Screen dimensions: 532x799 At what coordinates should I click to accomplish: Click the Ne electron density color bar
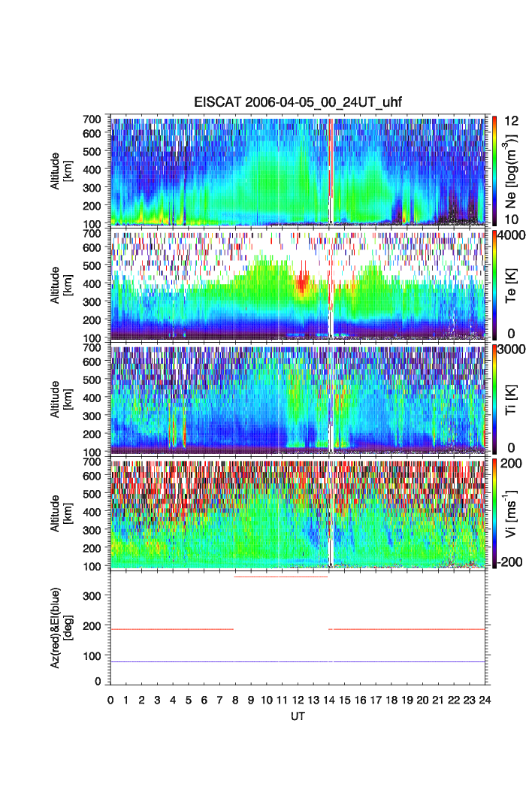pyautogui.click(x=494, y=170)
